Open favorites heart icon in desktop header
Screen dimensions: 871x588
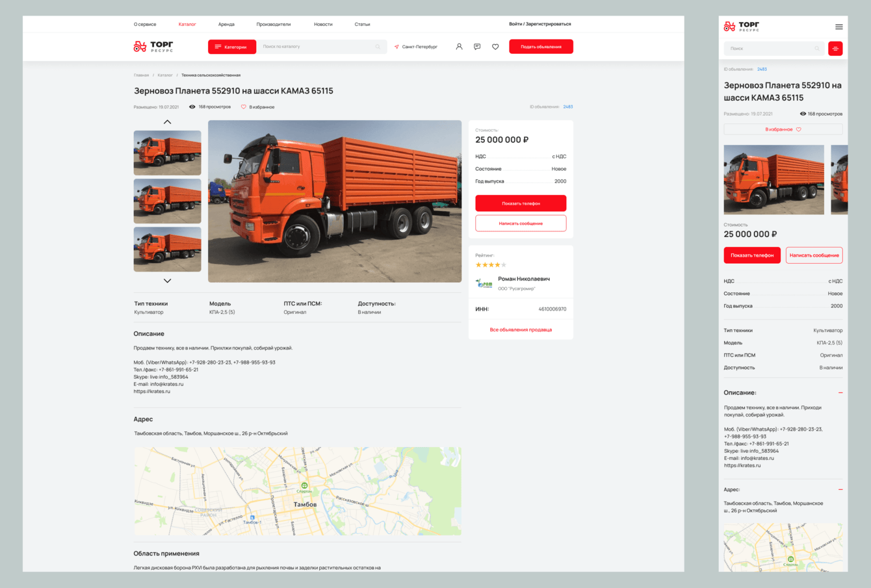(495, 47)
